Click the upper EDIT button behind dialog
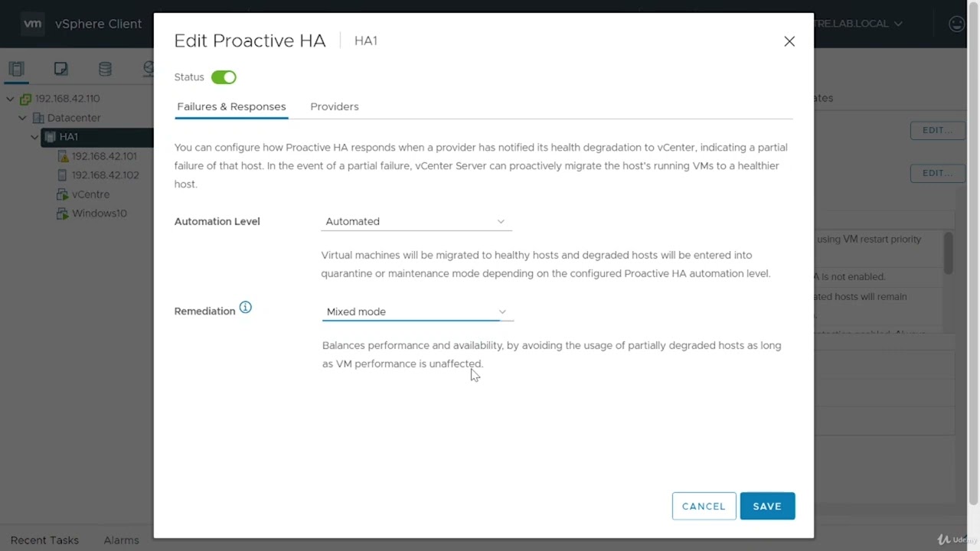The image size is (980, 551). (x=937, y=130)
